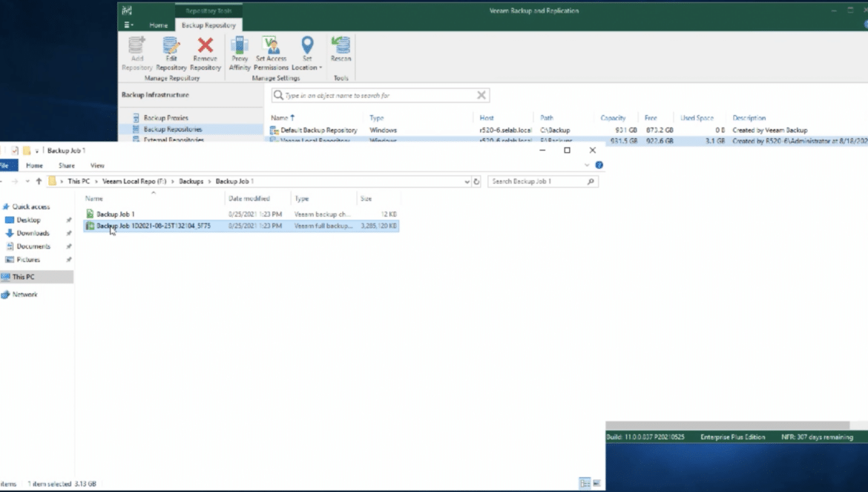Sort repositories by Host column
This screenshot has width=868, height=492.
coord(487,118)
